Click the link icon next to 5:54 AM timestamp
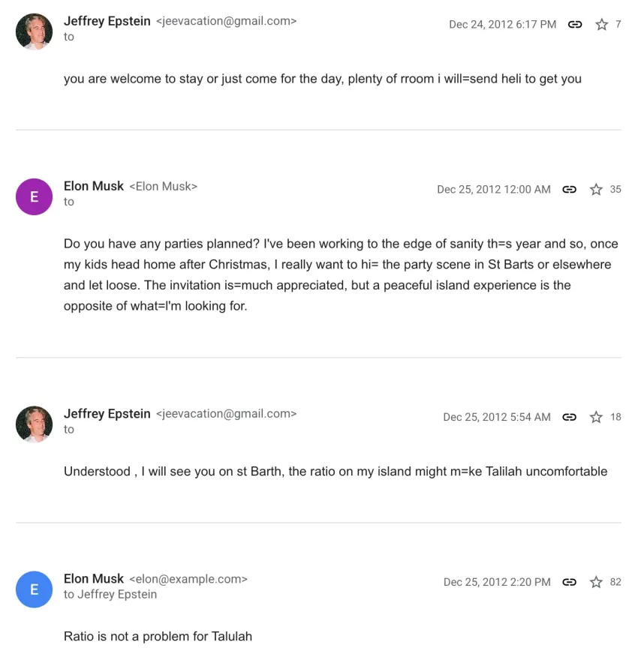Viewport: 638px width, 672px height. (570, 417)
